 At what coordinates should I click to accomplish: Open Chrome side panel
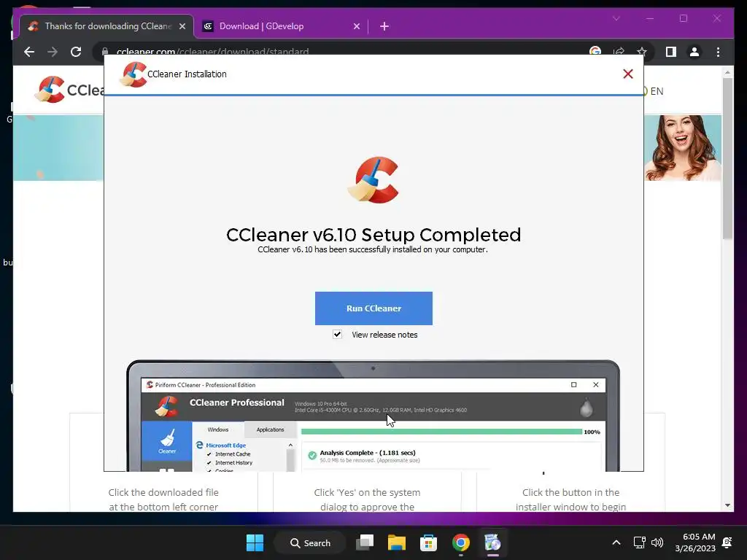point(671,52)
